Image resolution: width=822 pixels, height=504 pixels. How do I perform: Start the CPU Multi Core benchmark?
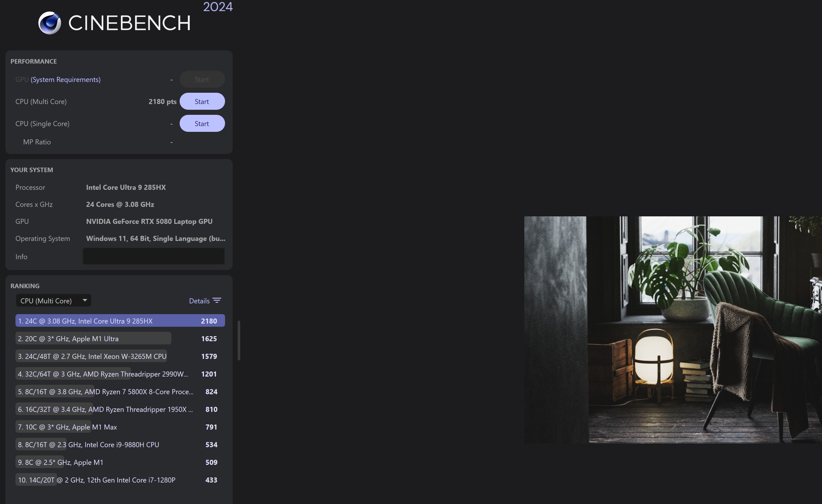[202, 101]
